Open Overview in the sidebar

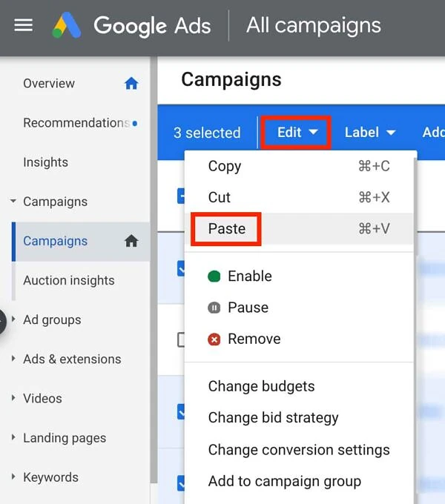tap(49, 84)
